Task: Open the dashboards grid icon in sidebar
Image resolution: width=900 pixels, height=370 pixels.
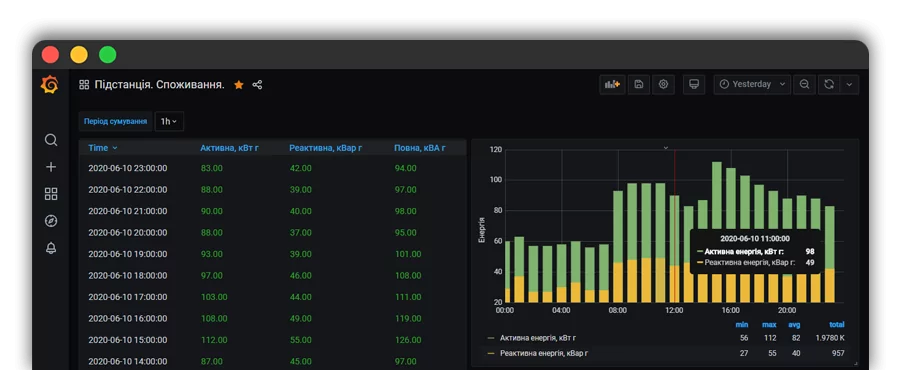Action: (x=51, y=194)
